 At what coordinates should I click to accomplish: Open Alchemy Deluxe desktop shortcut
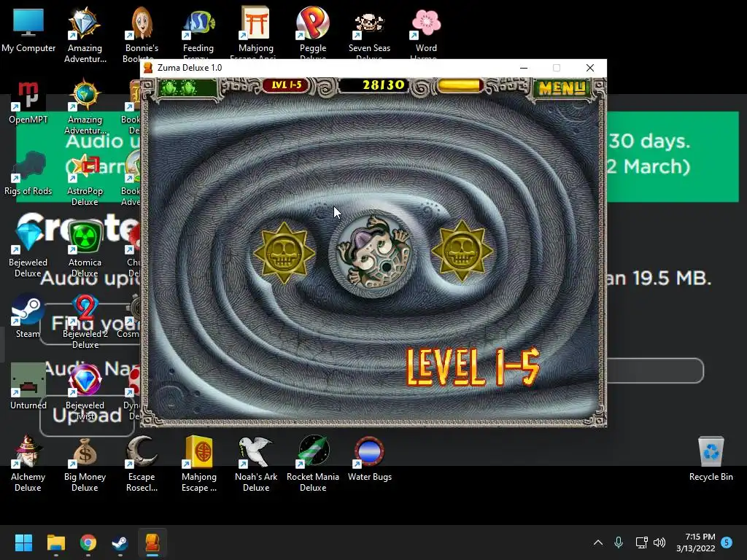[28, 464]
